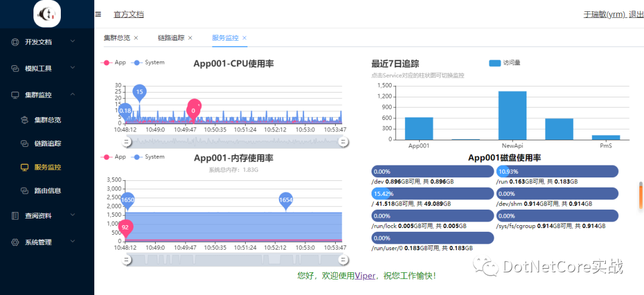Click the pink 92 marker on memory chart
Image resolution: width=644 pixels, height=295 pixels.
pos(126,228)
